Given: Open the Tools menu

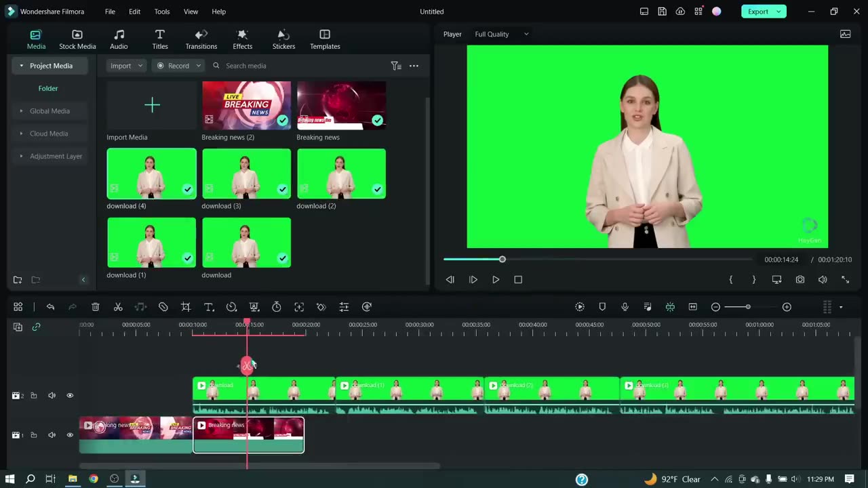Looking at the screenshot, I should pos(162,12).
